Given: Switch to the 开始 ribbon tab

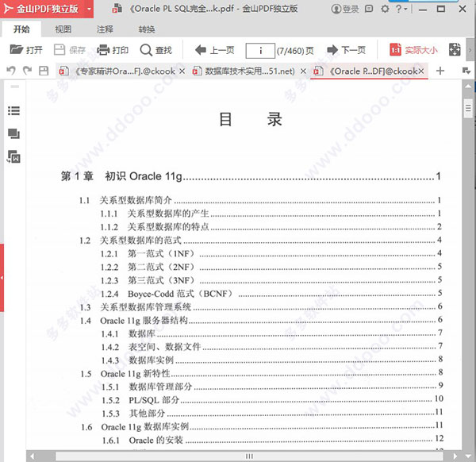Looking at the screenshot, I should pos(21,29).
